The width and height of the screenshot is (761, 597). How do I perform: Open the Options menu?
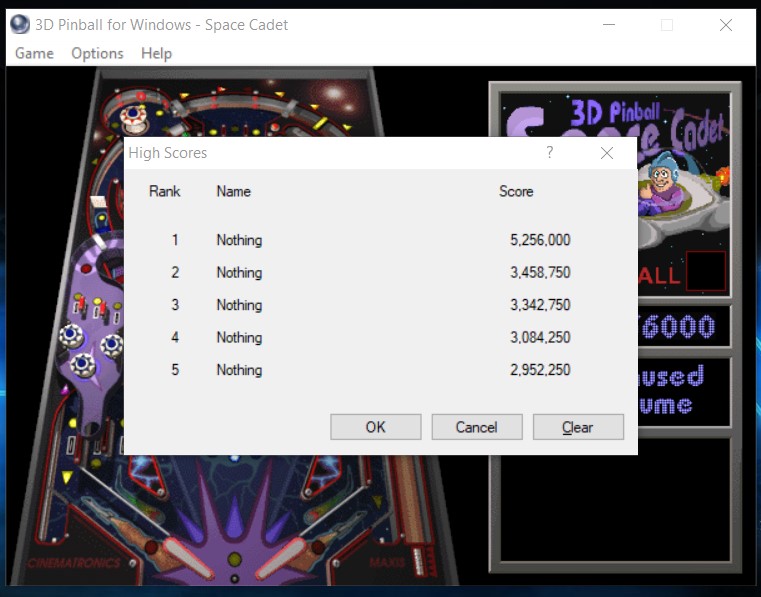pos(97,53)
